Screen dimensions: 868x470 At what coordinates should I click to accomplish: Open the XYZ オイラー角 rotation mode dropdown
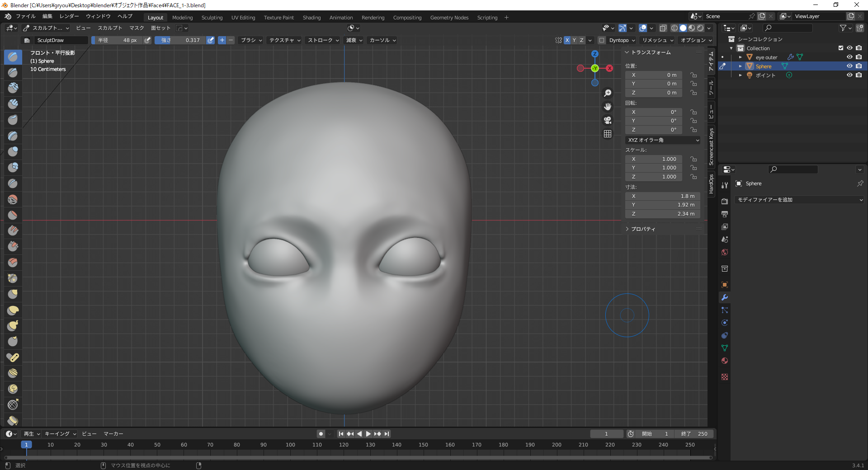(663, 140)
